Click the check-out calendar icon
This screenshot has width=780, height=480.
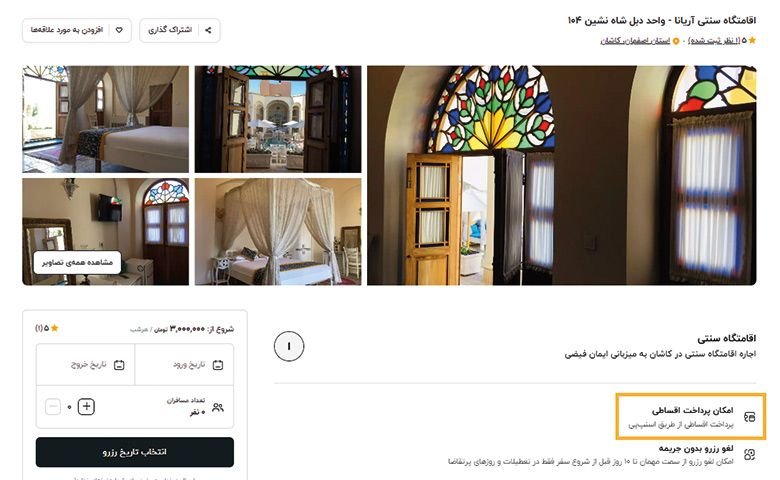coord(119,365)
